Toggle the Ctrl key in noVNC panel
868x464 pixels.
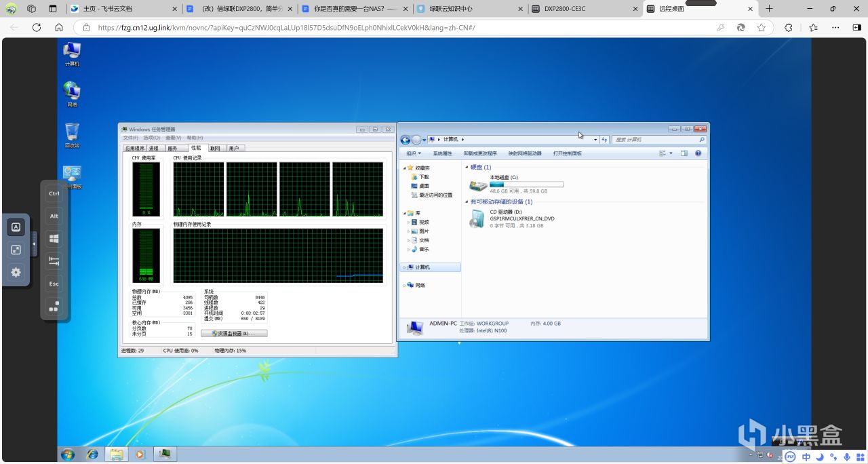(54, 193)
